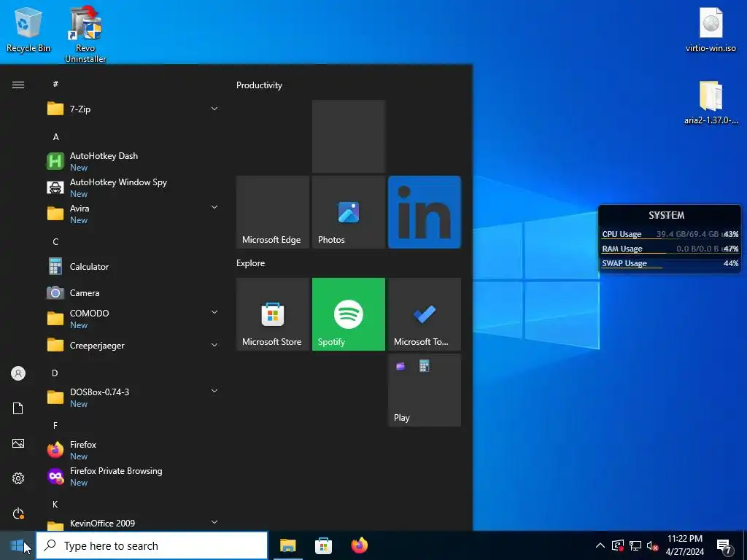This screenshot has width=747, height=560.
Task: Select the aria2-1.37.0 folder on desktop
Action: point(711,102)
